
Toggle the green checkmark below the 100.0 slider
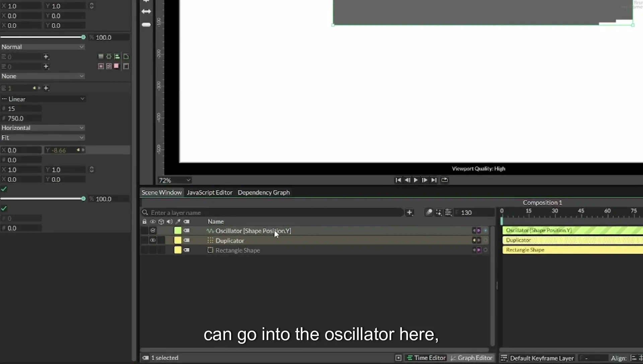[4, 208]
